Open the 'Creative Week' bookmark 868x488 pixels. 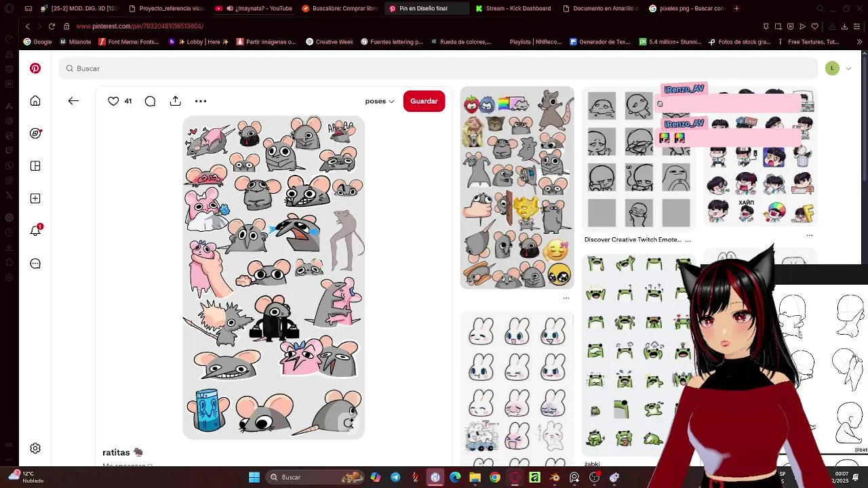point(330,42)
